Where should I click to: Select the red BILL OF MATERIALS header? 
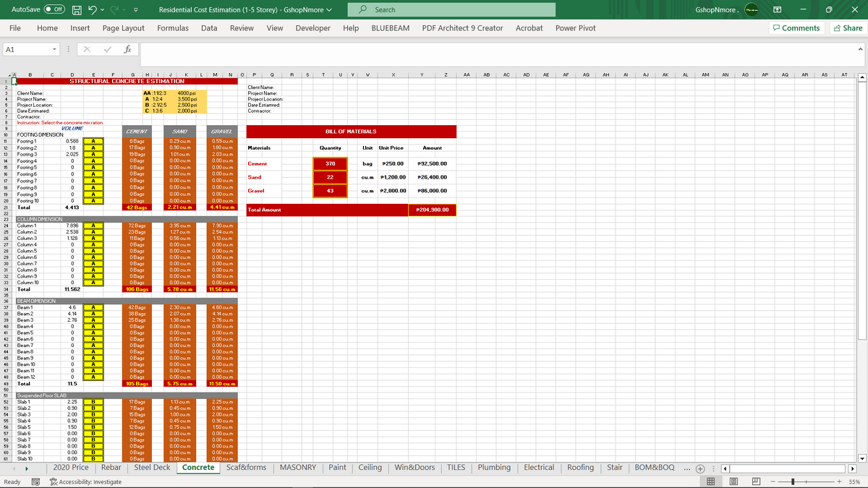point(351,132)
